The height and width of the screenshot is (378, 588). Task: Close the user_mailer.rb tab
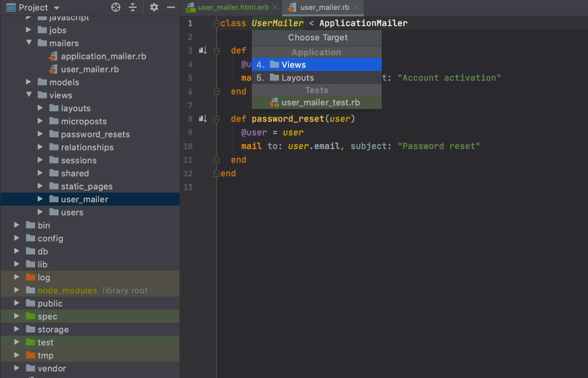point(356,7)
